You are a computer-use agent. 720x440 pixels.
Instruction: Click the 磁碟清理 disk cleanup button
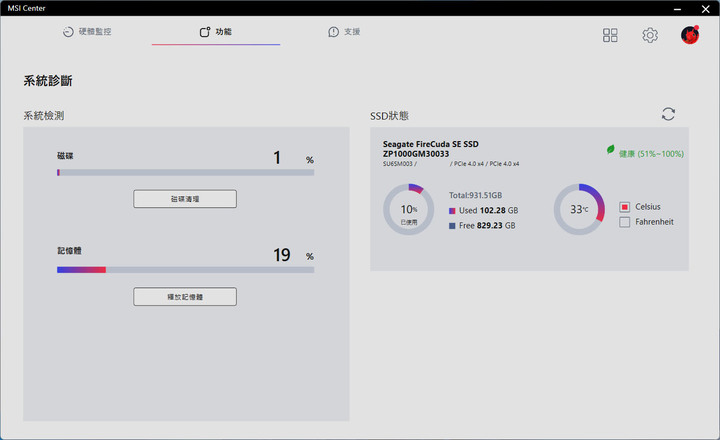(185, 199)
